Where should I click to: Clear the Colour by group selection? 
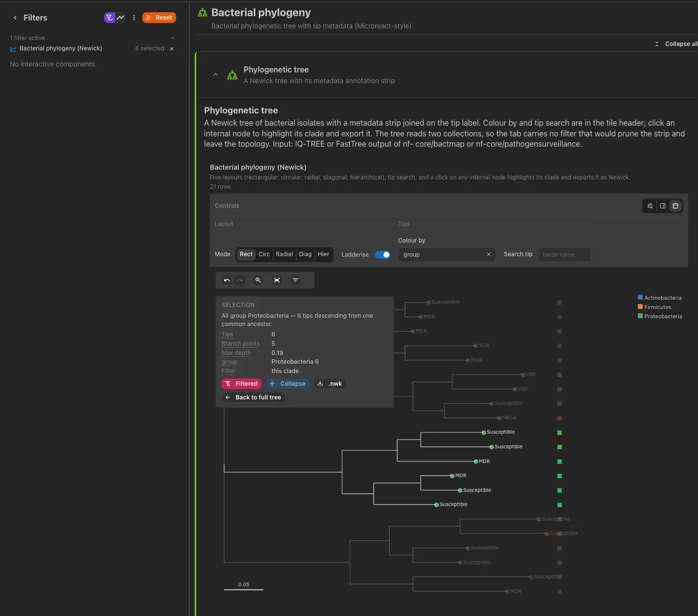click(x=489, y=255)
